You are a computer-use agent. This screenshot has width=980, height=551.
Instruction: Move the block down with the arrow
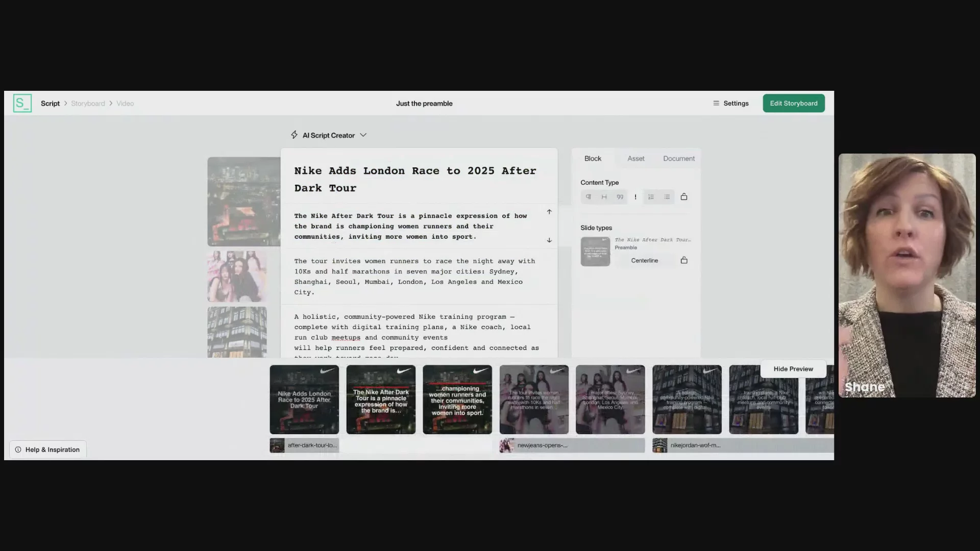(549, 240)
